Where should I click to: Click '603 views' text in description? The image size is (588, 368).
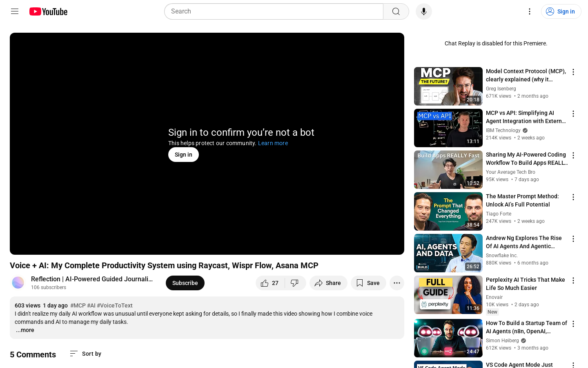27,305
